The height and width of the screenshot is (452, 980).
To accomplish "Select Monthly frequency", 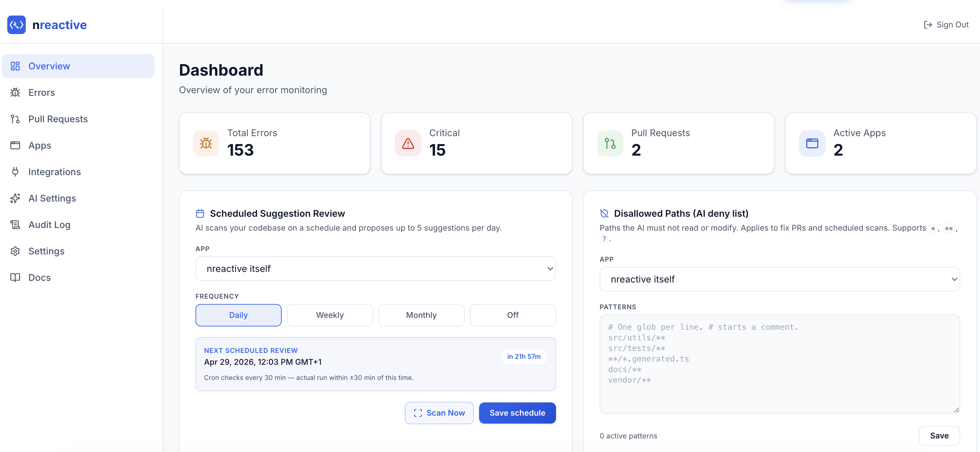I will coord(421,315).
